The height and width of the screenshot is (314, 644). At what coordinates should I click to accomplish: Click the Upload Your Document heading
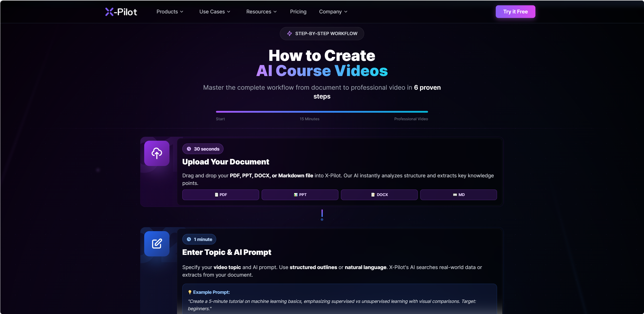click(226, 162)
